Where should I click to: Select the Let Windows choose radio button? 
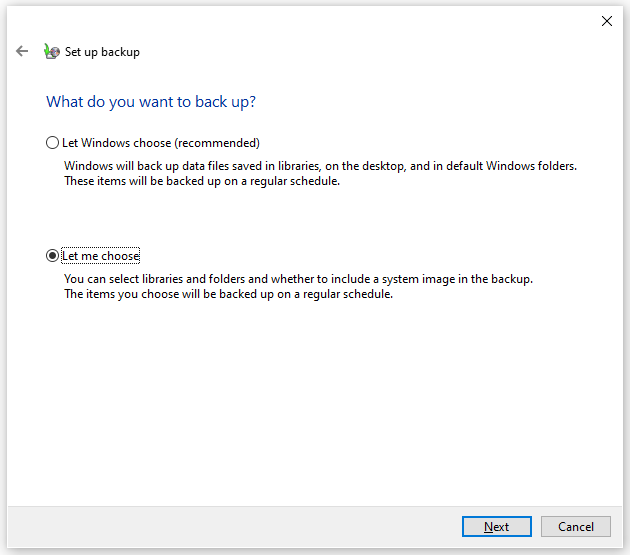52,143
